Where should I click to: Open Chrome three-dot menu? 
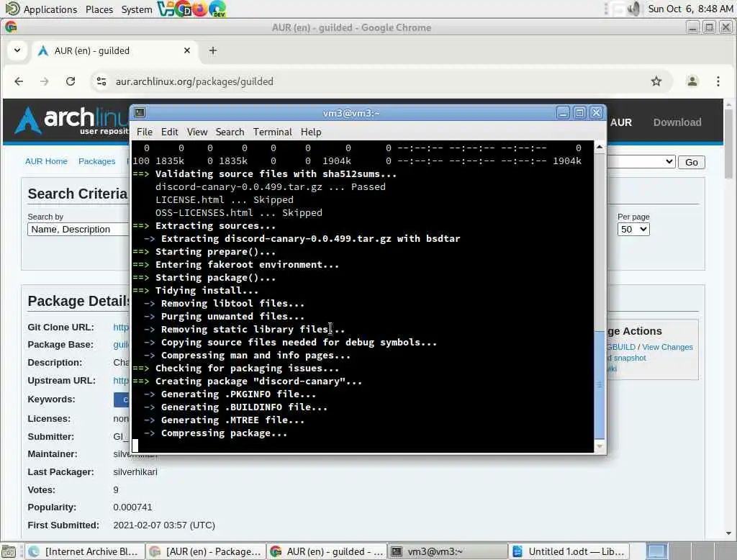[718, 81]
